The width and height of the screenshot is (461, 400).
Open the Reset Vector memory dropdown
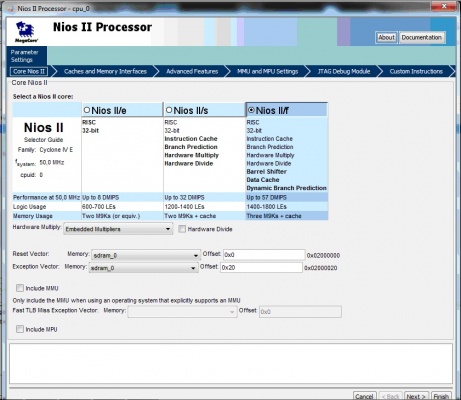146,255
